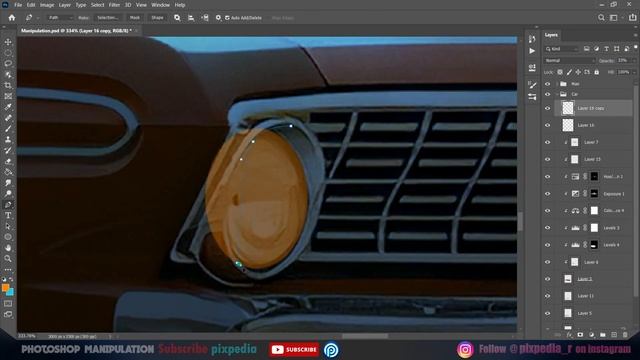Create new fill or adjustment layer

592,335
